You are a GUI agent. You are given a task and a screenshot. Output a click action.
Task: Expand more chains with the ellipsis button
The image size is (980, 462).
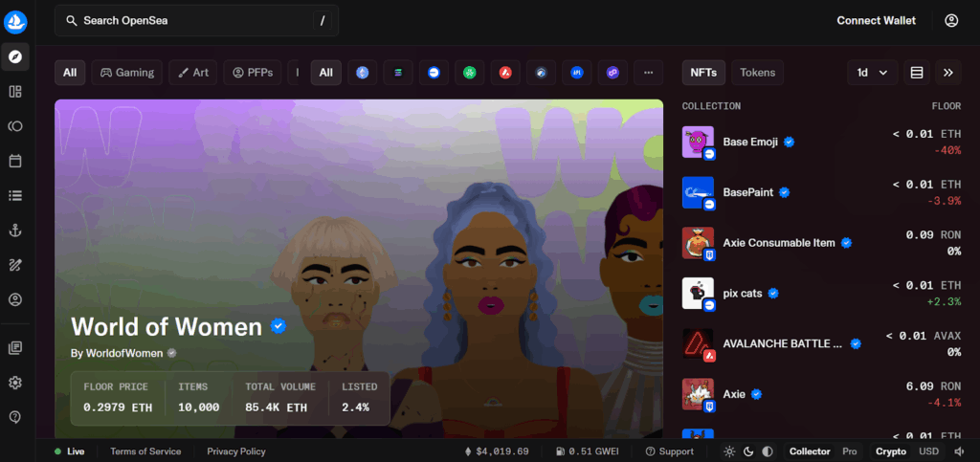[x=648, y=72]
